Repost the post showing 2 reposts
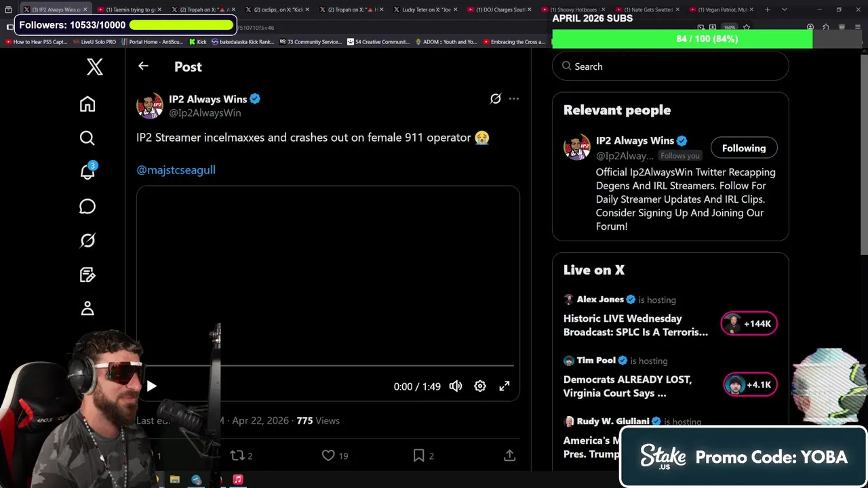 241,455
